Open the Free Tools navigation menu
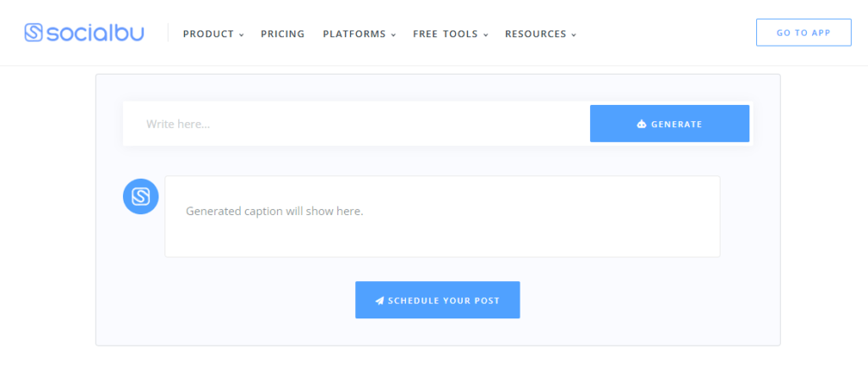This screenshot has width=868, height=387. pyautogui.click(x=446, y=34)
